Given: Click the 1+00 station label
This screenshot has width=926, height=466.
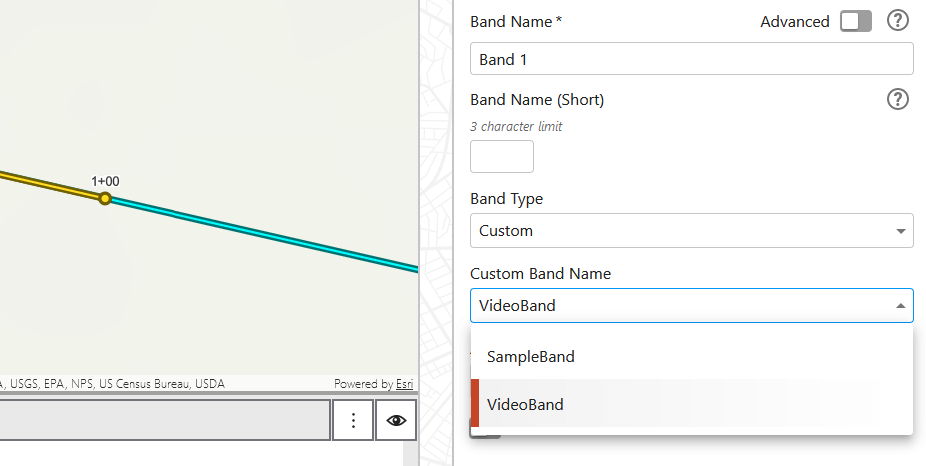Looking at the screenshot, I should [105, 181].
